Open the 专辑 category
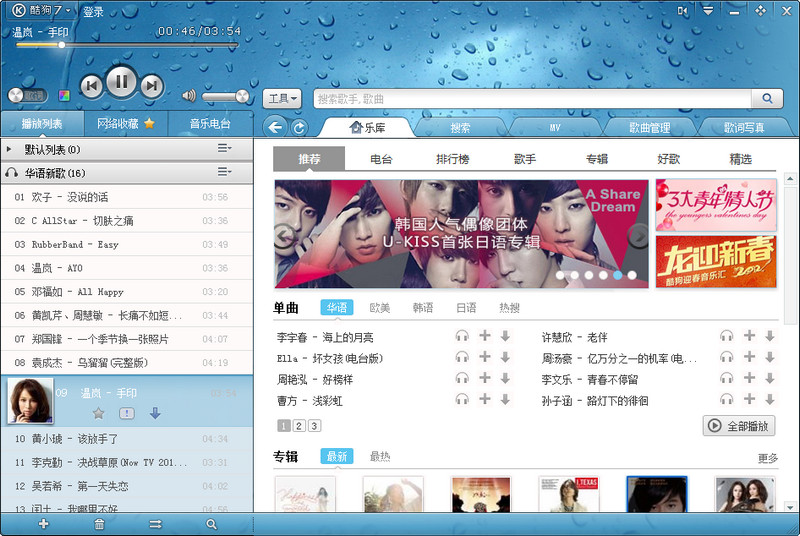 click(x=597, y=159)
